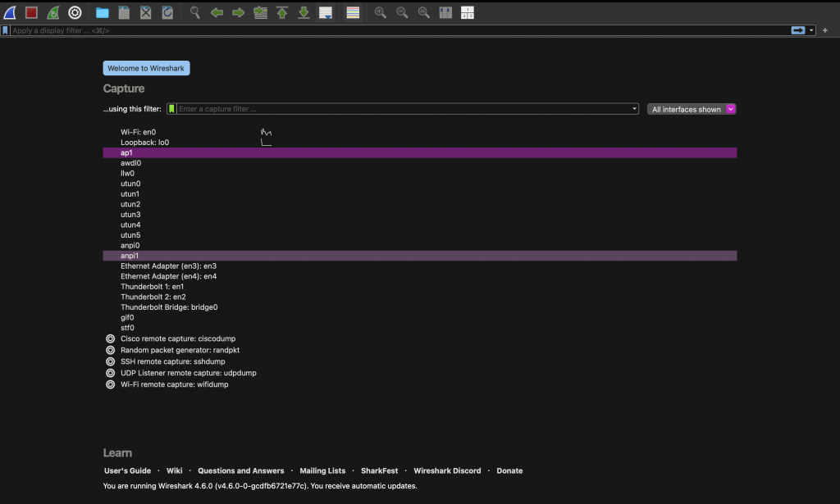Viewport: 840px width, 504px height.
Task: Go back with the green left arrow
Action: (217, 12)
